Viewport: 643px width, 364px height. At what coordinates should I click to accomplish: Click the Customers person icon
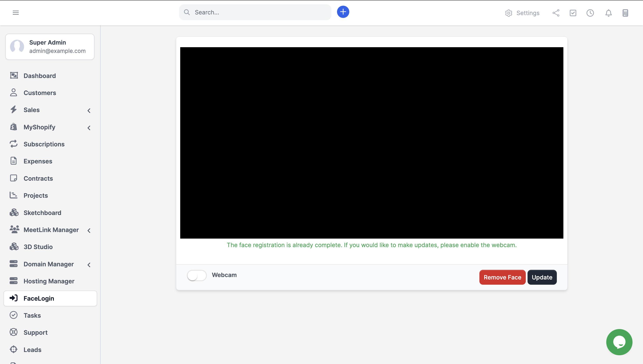pos(14,92)
